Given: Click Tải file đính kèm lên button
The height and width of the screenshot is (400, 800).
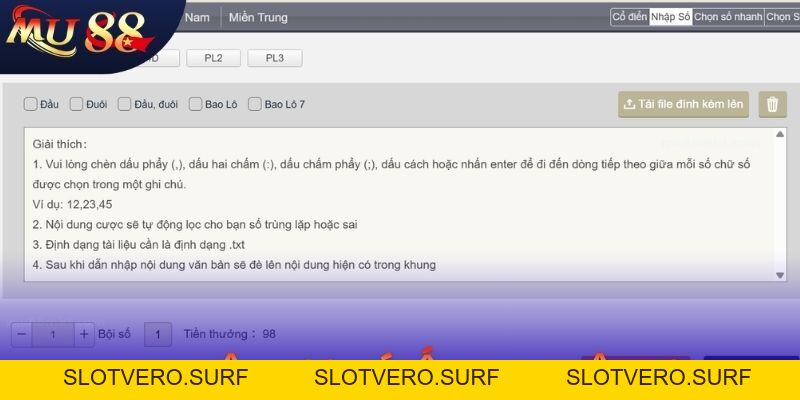Looking at the screenshot, I should pos(683,105).
